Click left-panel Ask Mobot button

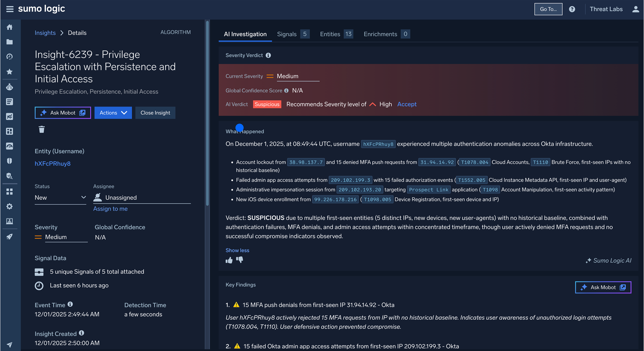point(63,113)
